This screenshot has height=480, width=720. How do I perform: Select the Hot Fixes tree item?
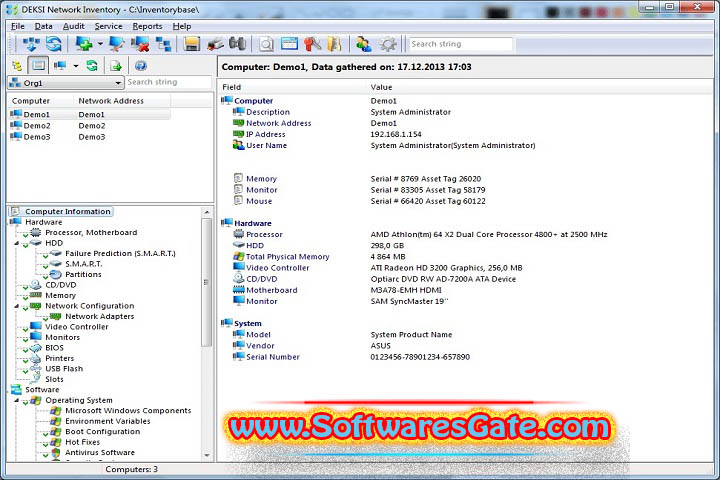coord(83,442)
